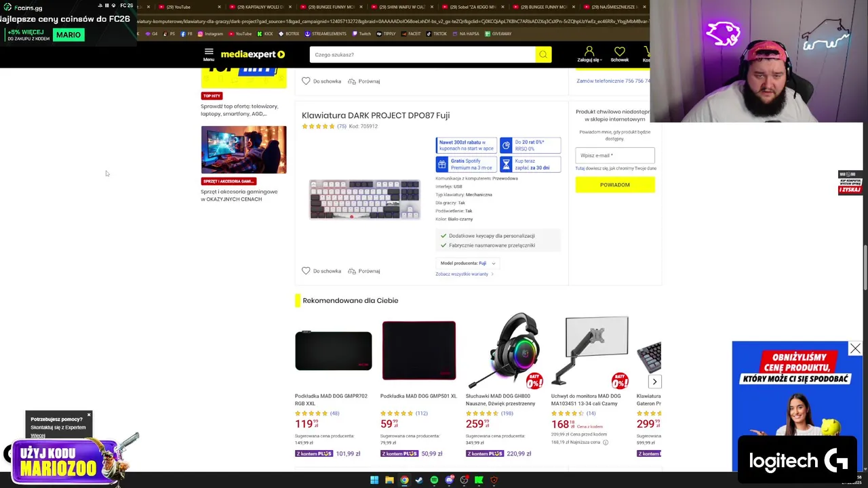Click the red TOP HITY badge
Screen dimensions: 868x488
212,96
